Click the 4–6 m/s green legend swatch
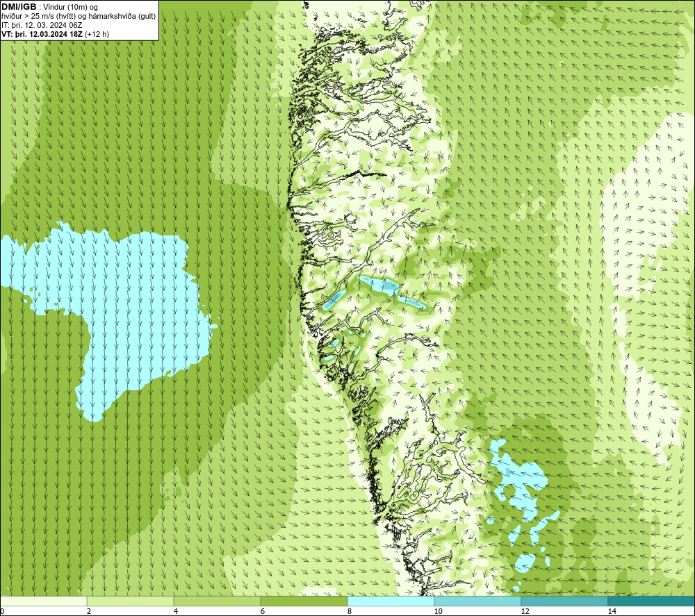The height and width of the screenshot is (616, 695). point(217,601)
